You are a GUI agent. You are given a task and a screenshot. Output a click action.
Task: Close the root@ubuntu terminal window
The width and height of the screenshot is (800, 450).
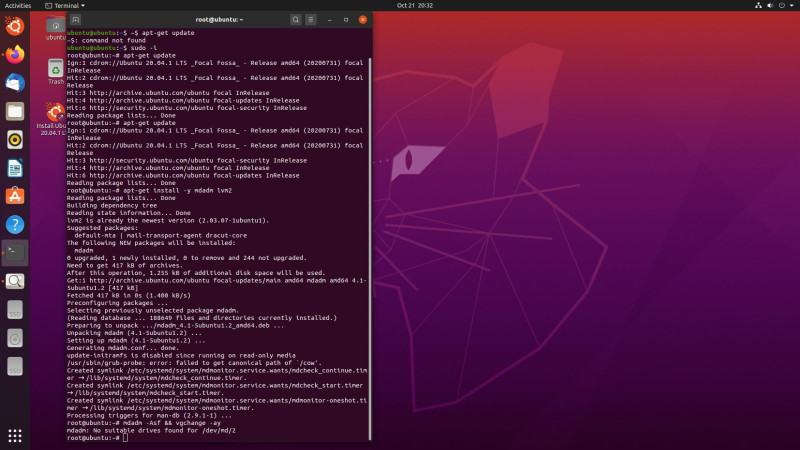coord(363,19)
